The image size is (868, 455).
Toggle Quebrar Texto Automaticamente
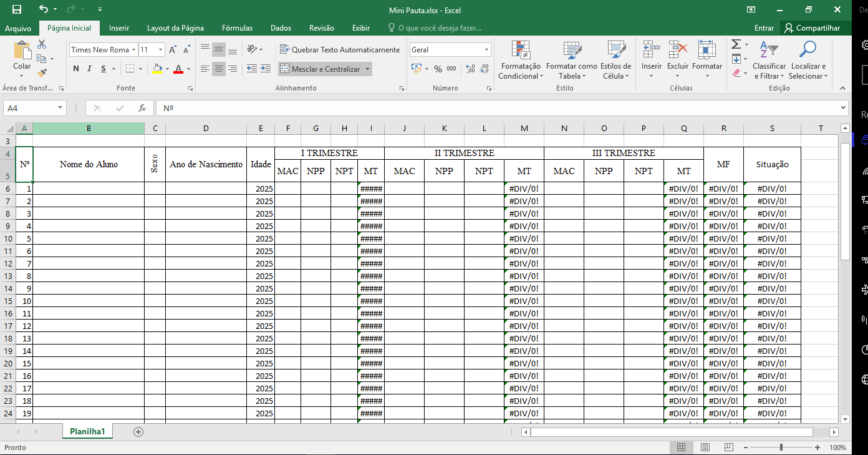pos(340,49)
